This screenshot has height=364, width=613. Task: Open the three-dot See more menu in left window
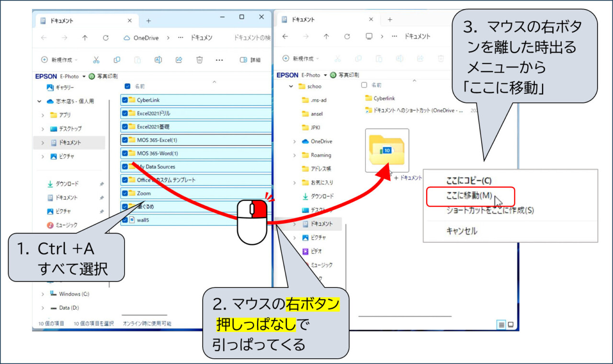click(x=219, y=60)
